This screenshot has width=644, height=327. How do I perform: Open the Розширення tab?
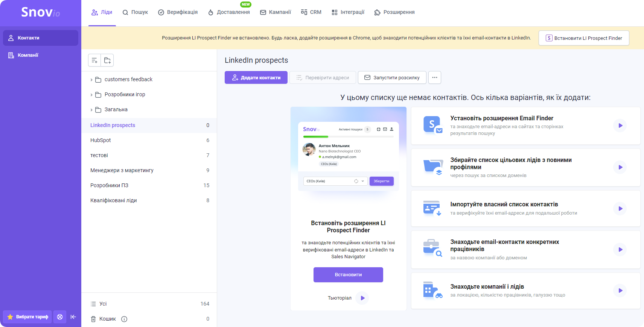tap(394, 12)
